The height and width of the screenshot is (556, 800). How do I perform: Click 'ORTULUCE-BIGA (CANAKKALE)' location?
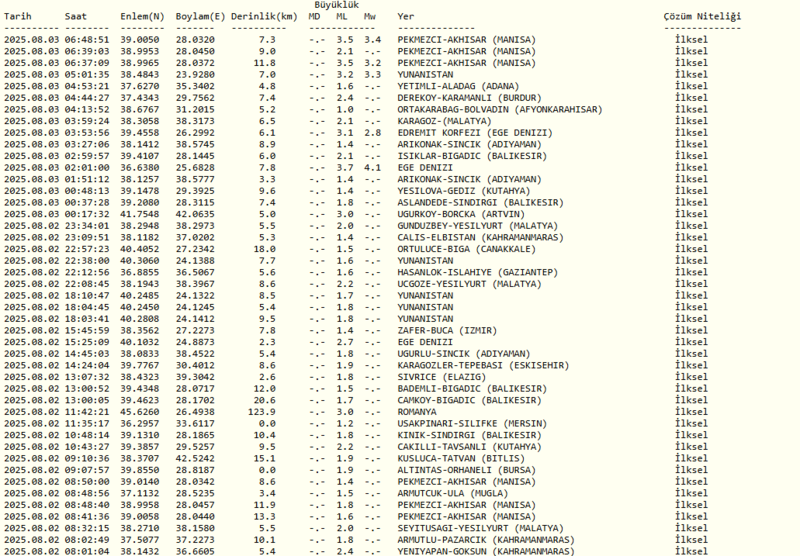pyautogui.click(x=466, y=249)
